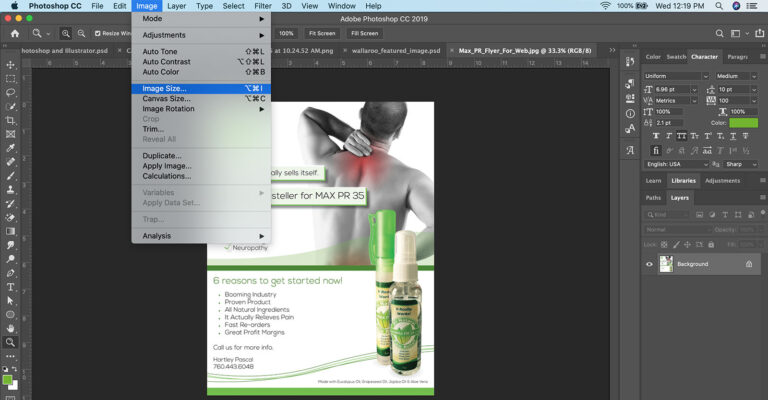768x400 pixels.
Task: Select the Lasso tool
Action: [x=10, y=93]
